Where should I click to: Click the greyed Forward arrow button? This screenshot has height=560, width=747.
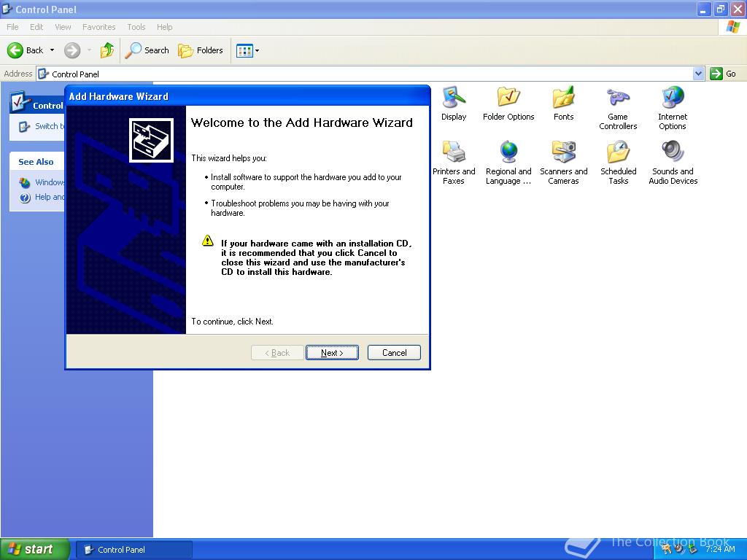[72, 50]
